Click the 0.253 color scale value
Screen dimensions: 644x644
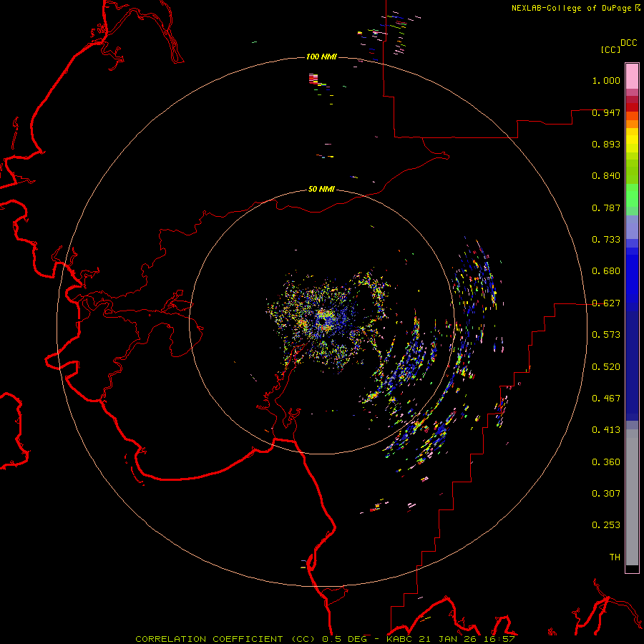pyautogui.click(x=606, y=525)
